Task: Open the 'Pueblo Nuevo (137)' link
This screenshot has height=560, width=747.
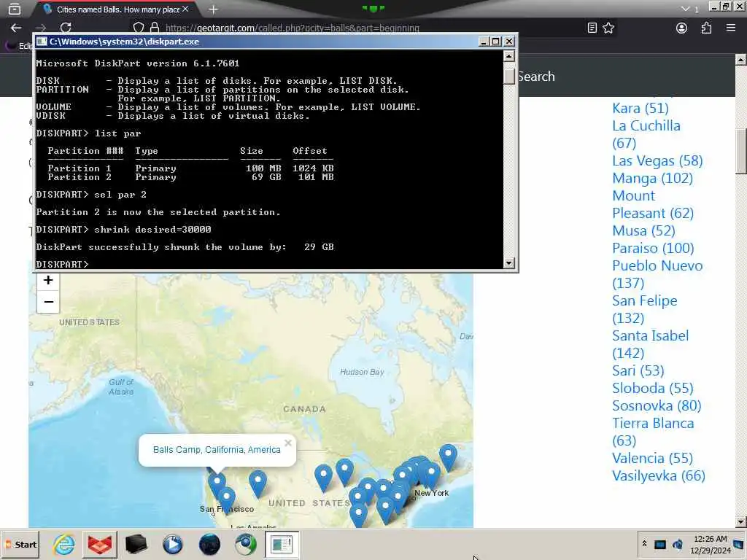Action: tap(657, 274)
